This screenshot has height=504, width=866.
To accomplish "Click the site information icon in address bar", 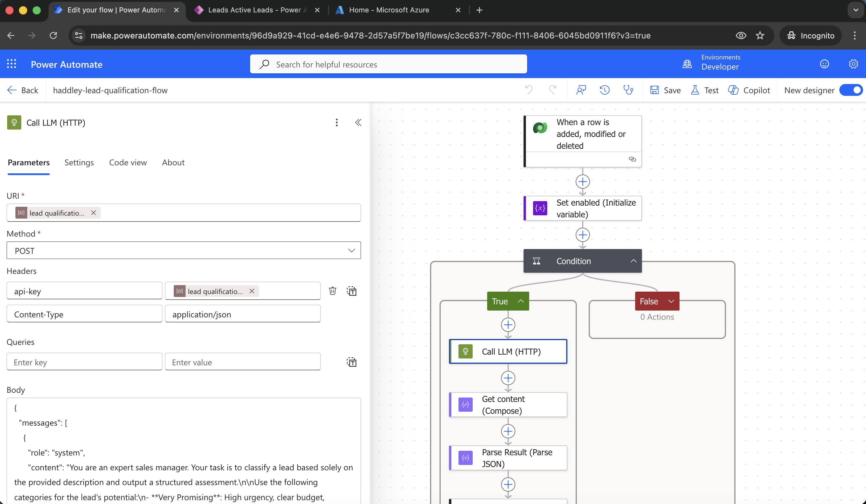I will (79, 35).
